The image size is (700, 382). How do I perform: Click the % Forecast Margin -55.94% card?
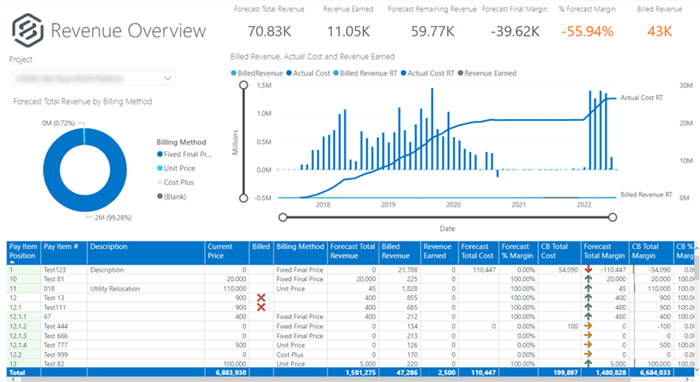[x=587, y=23]
